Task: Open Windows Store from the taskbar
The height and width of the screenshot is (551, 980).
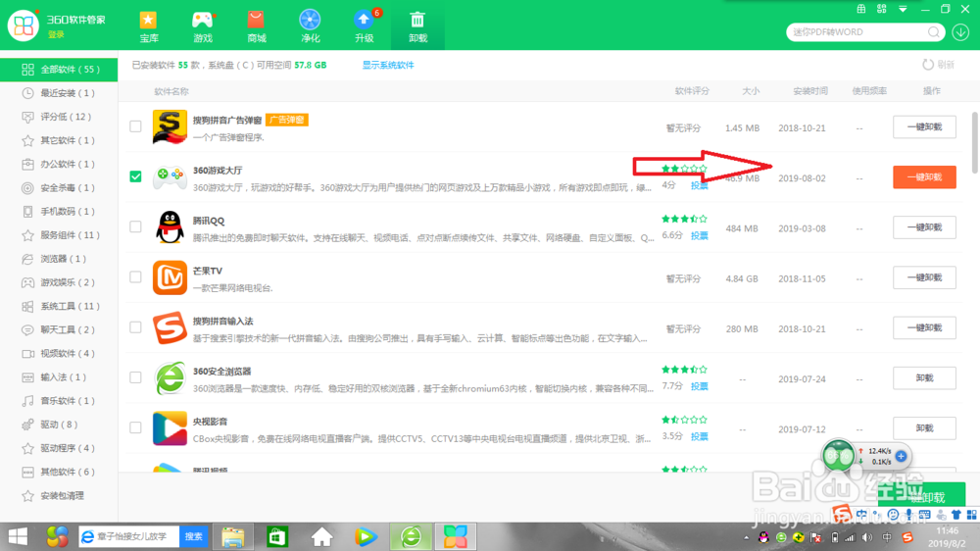Action: point(277,536)
